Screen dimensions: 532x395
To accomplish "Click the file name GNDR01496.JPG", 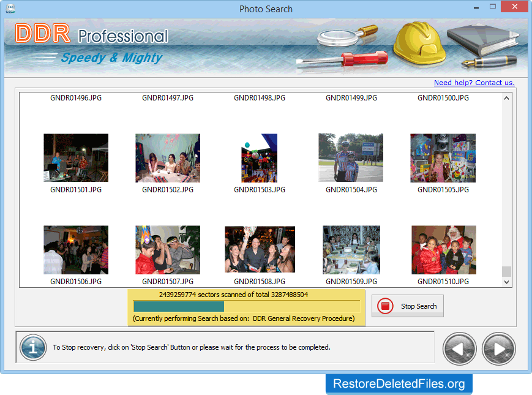I will click(76, 98).
